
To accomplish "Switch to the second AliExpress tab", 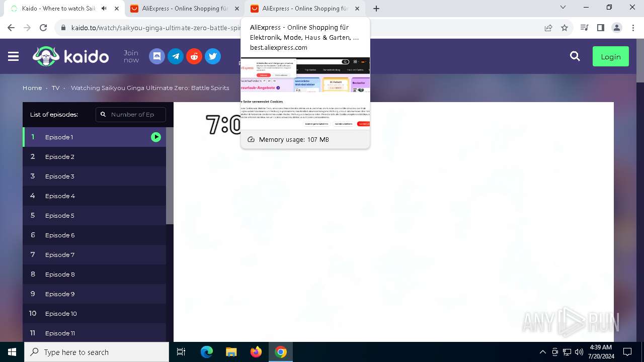I will [184, 9].
